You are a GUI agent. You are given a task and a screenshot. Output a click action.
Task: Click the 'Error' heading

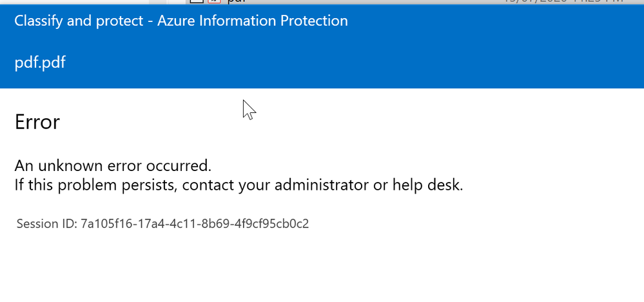[x=37, y=121]
